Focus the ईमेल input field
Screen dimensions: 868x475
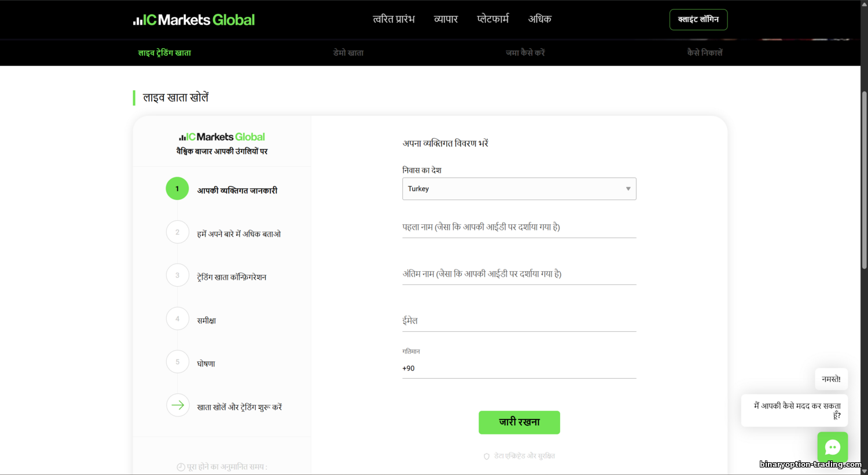coord(519,321)
